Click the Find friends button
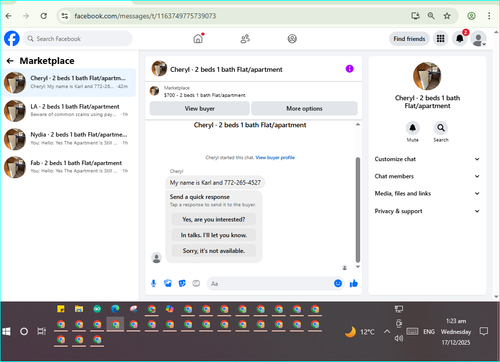500x362 pixels. (409, 39)
